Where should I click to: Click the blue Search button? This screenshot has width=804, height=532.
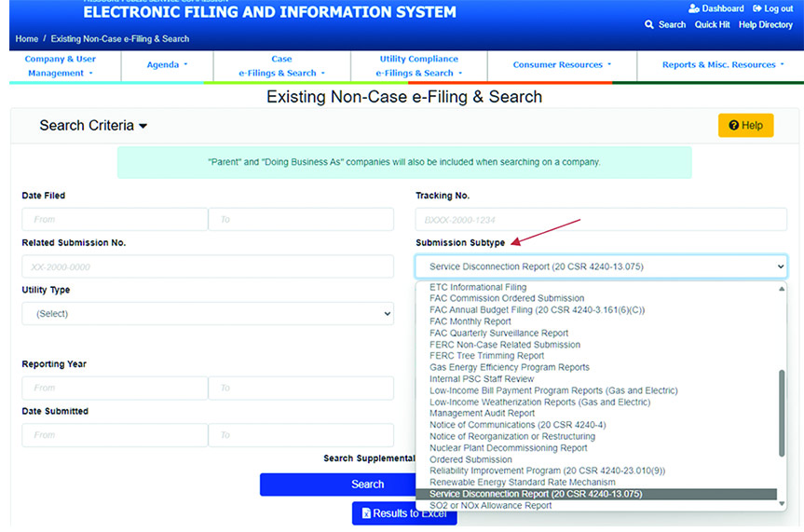coord(367,484)
